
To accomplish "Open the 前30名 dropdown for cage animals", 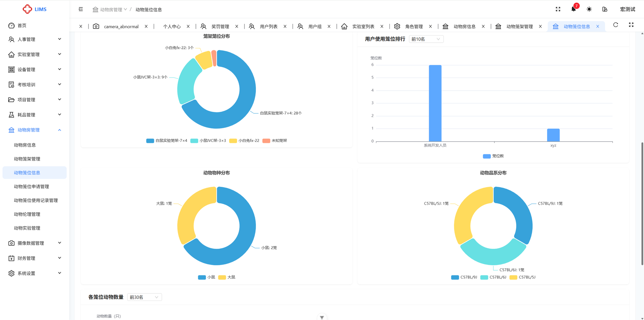I will [144, 297].
